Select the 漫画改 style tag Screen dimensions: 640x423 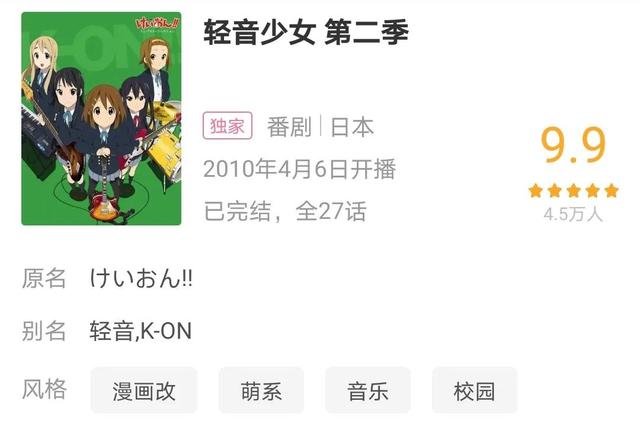144,391
